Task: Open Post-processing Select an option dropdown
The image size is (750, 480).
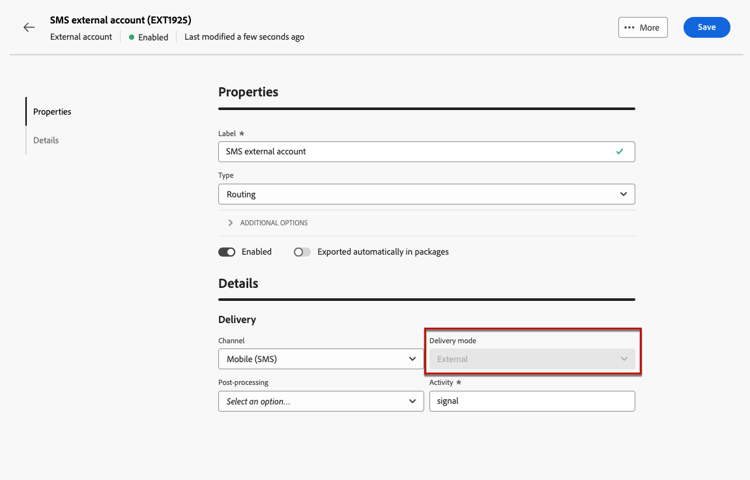Action: coord(320,401)
